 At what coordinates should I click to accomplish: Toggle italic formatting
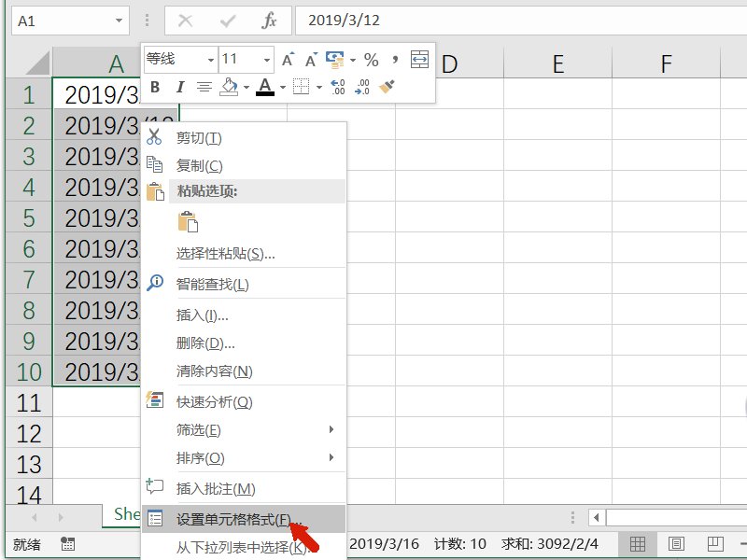(x=179, y=88)
